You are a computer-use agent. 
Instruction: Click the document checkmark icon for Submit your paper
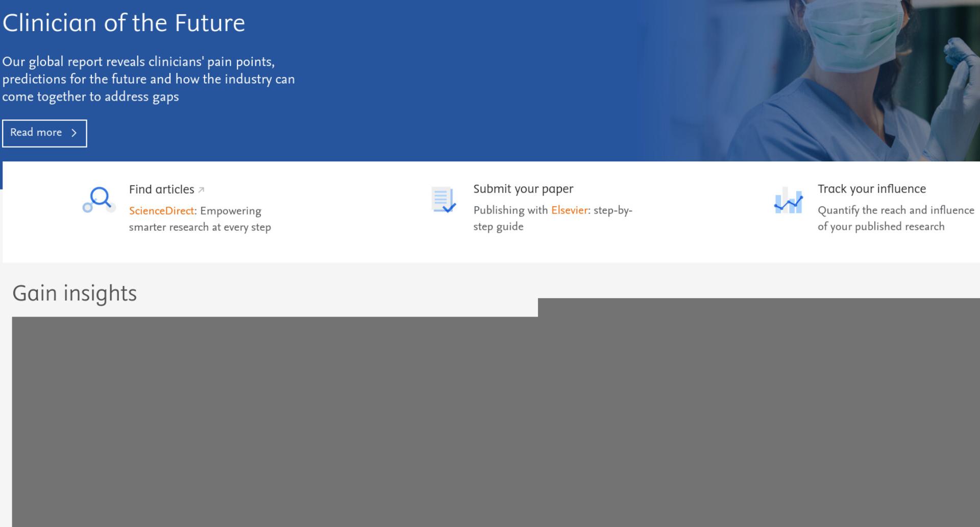tap(443, 200)
